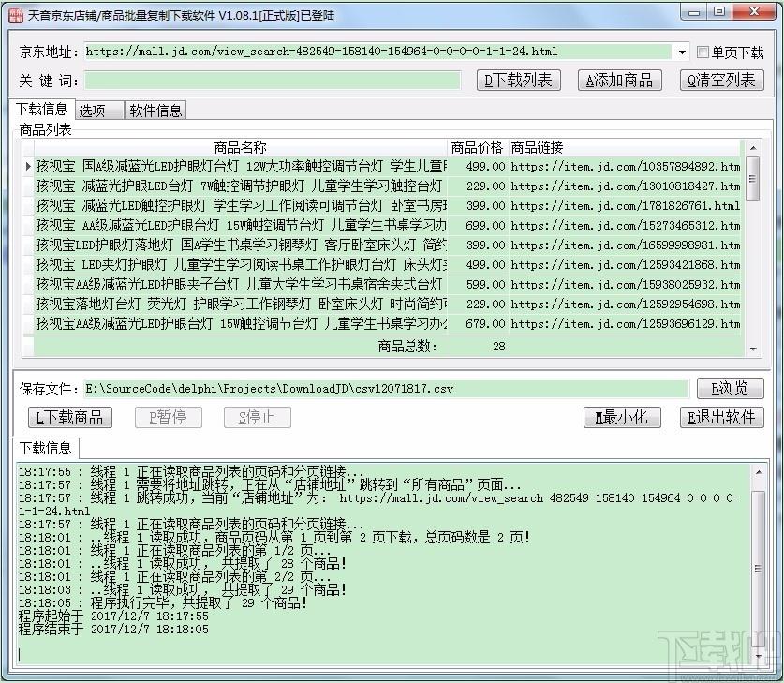Select the row priced 499.00 with link 10357894892
Viewport: 784px width, 683px height.
pyautogui.click(x=382, y=166)
